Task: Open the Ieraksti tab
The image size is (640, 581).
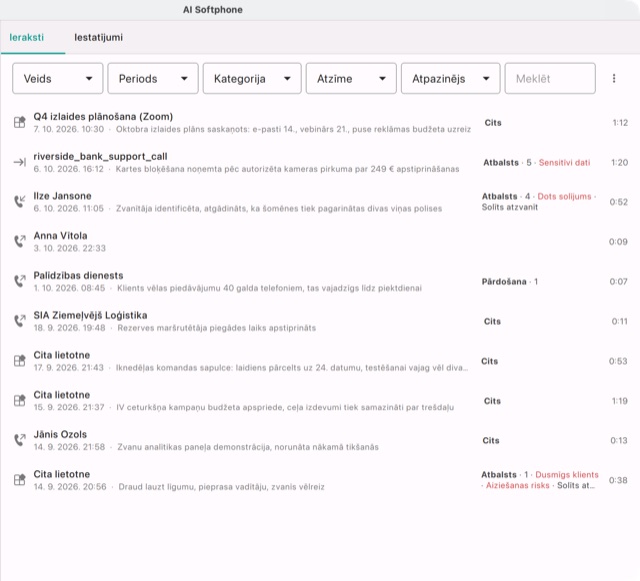Action: (27, 37)
